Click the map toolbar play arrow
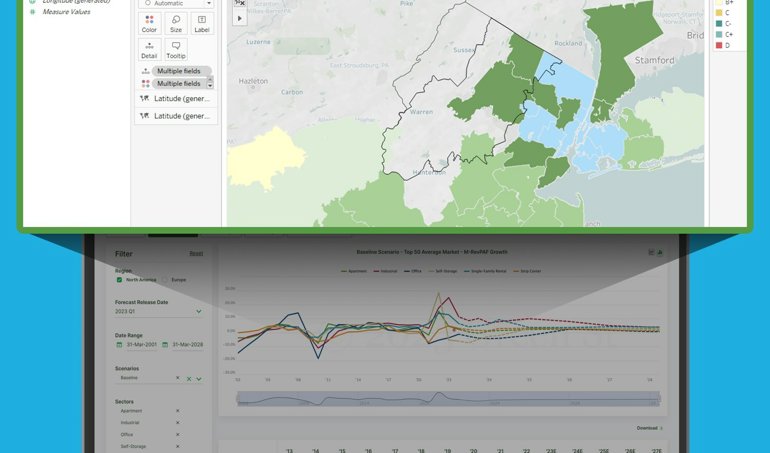Image resolution: width=770 pixels, height=453 pixels. coord(239,18)
